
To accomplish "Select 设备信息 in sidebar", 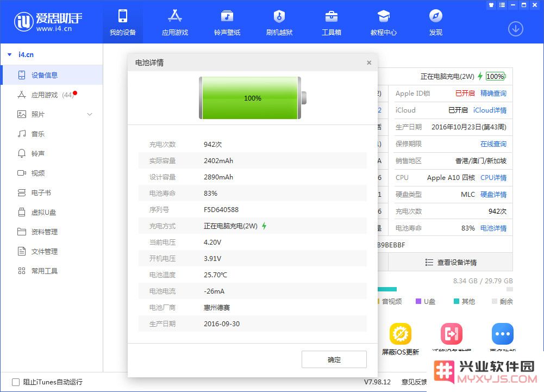I will pyautogui.click(x=52, y=75).
